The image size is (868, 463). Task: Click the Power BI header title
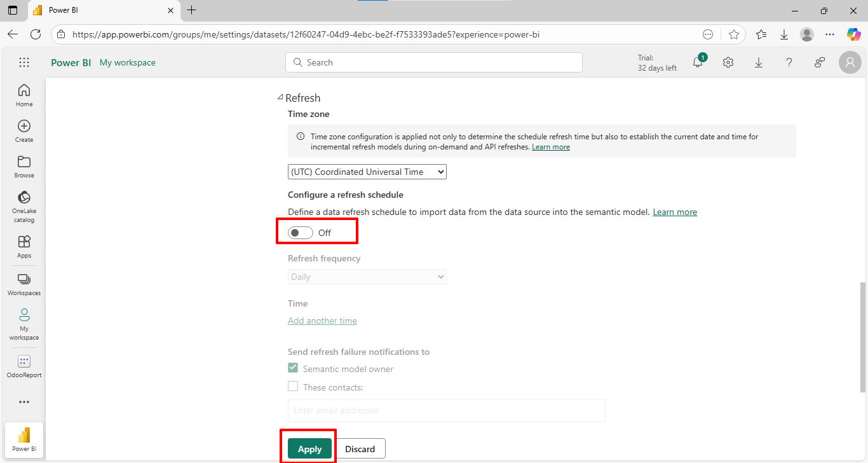71,62
